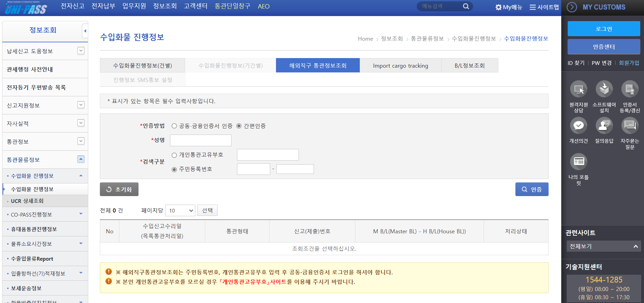The height and width of the screenshot is (303, 644).
Task: Open 질의응답 icon
Action: click(604, 125)
